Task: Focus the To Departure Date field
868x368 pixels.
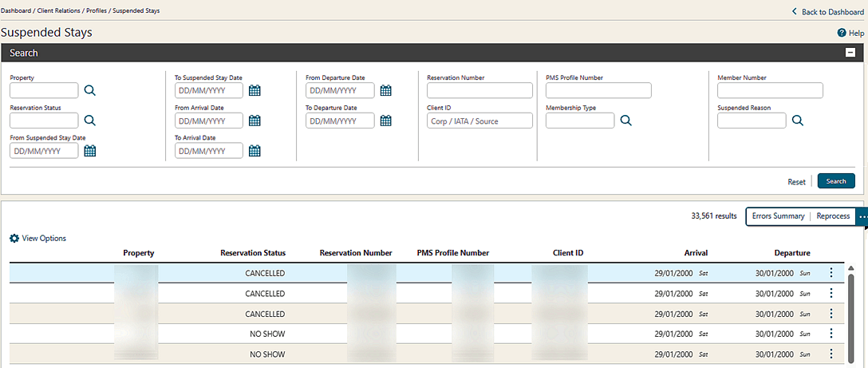Action: coord(341,121)
